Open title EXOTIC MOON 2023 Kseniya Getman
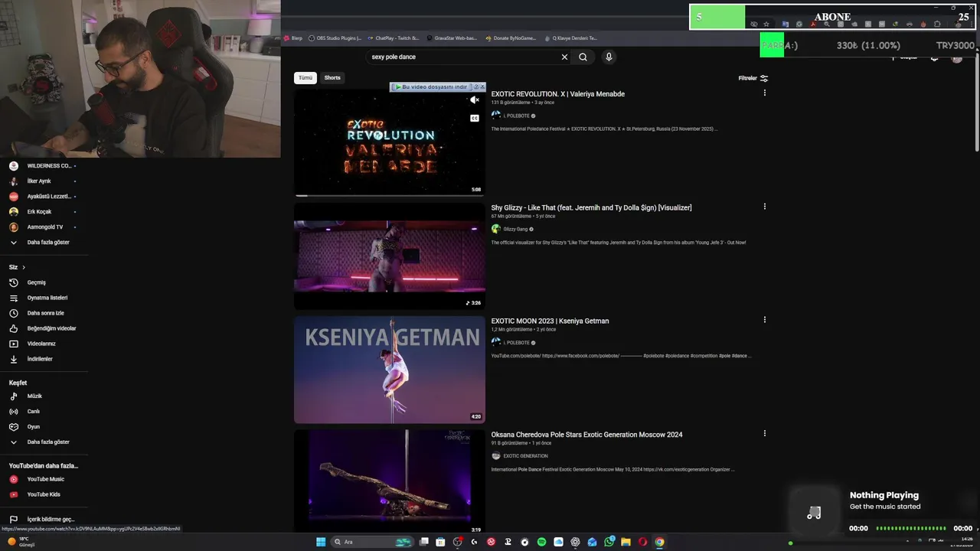The height and width of the screenshot is (551, 980). (550, 321)
